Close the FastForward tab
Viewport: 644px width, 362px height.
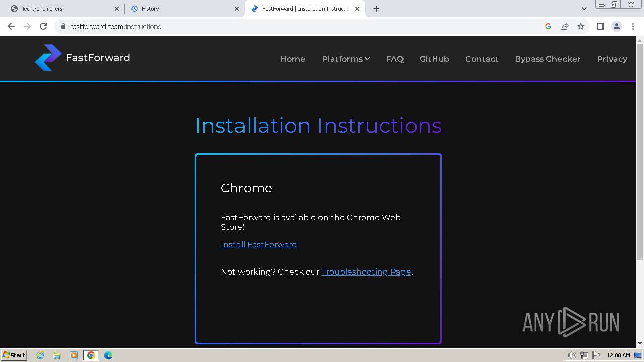point(358,9)
